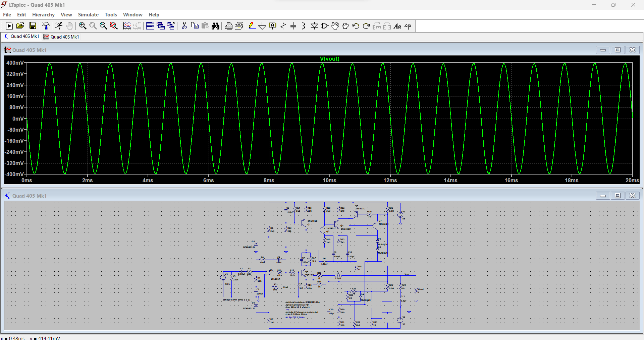Maximize the schematic editor window
This screenshot has height=340, width=644.
(618, 196)
